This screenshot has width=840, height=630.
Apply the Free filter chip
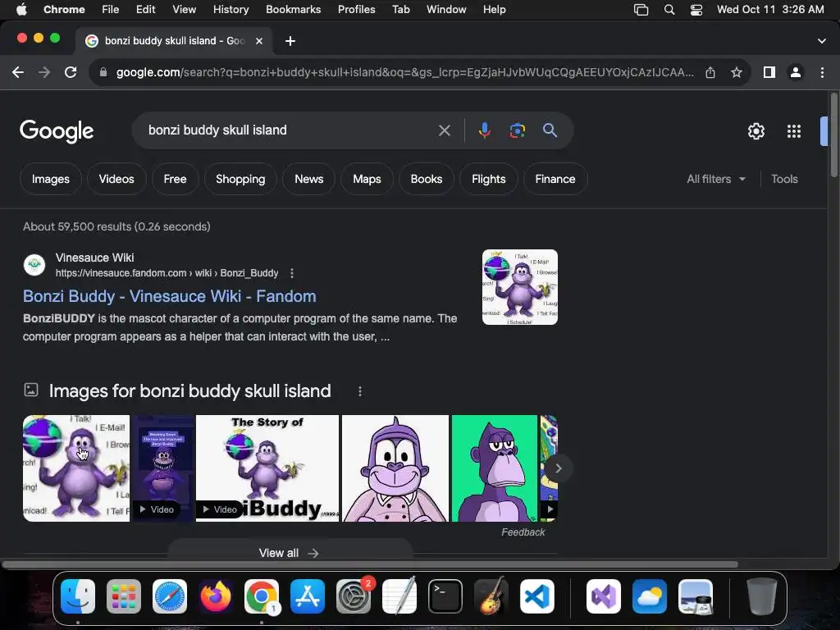click(176, 179)
